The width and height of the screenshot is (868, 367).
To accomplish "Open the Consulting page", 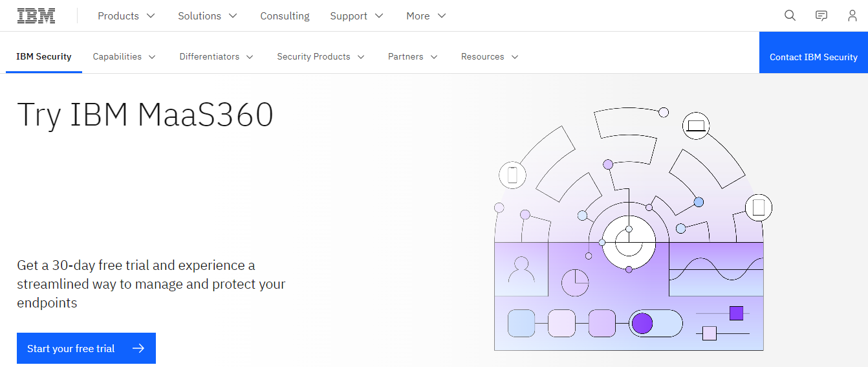I will point(285,16).
